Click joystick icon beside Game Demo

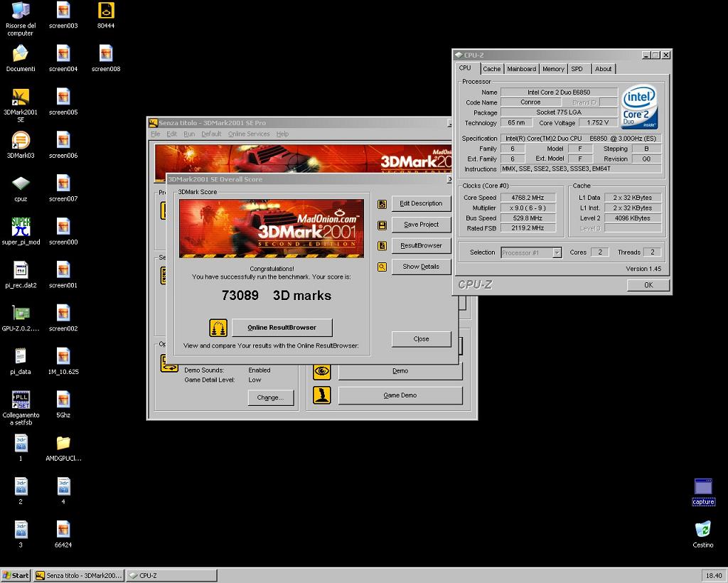322,395
